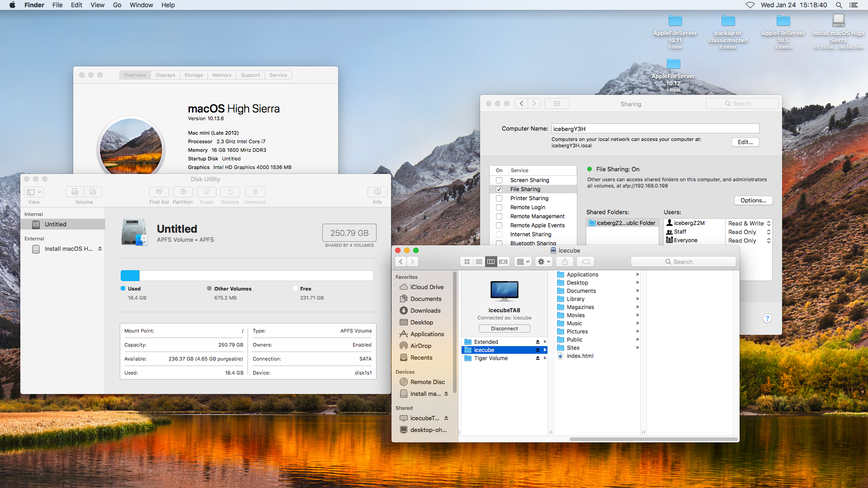Change icebergZ2M Read & Write permission
This screenshot has width=868, height=488.
749,223
